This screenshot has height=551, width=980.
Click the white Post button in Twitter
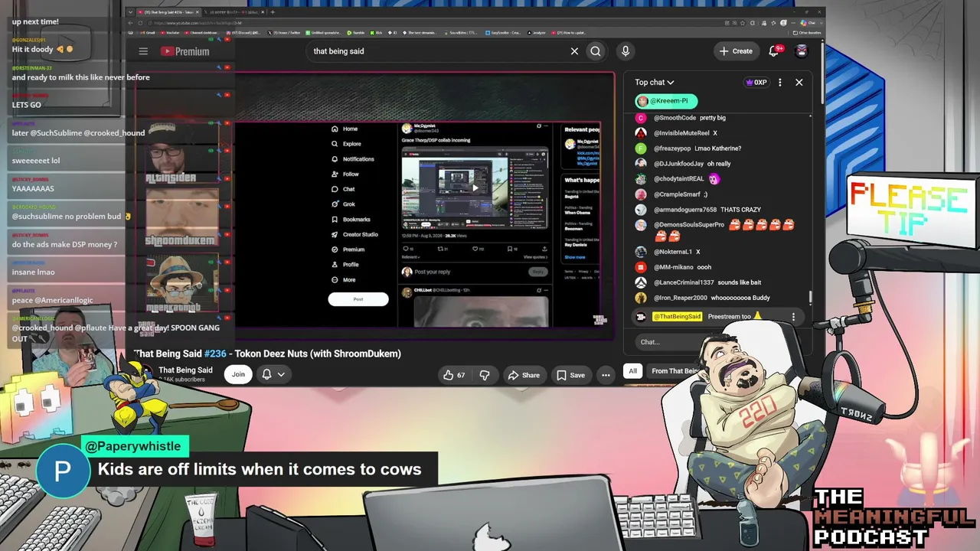point(358,299)
